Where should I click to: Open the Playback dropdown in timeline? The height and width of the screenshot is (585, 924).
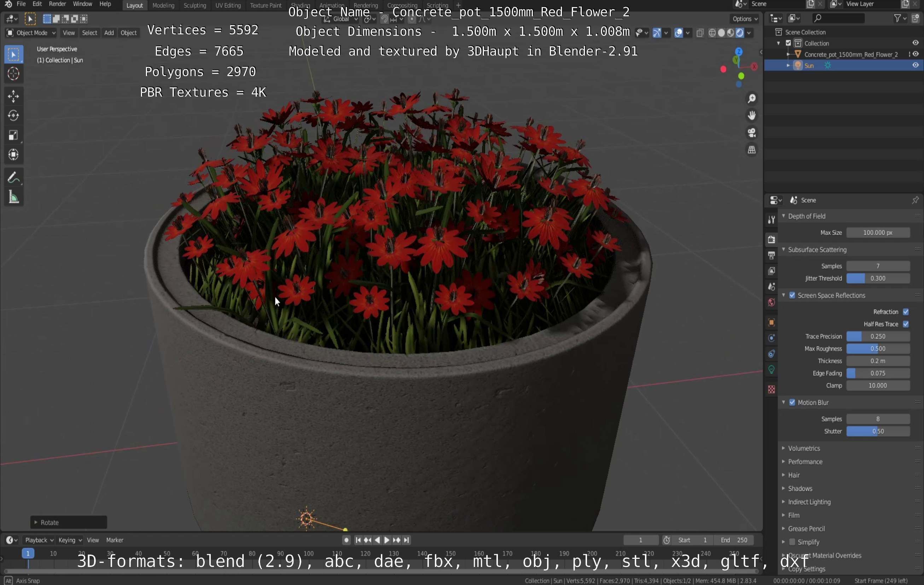39,540
